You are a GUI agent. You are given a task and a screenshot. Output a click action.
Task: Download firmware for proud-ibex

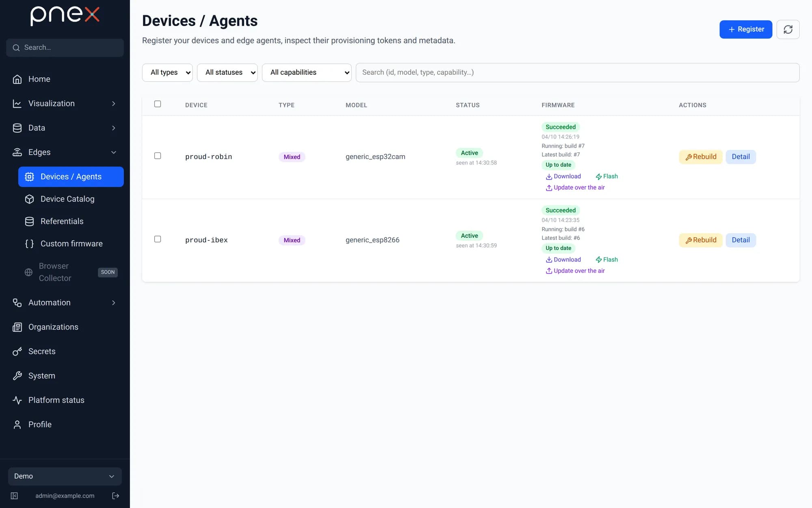(x=563, y=260)
